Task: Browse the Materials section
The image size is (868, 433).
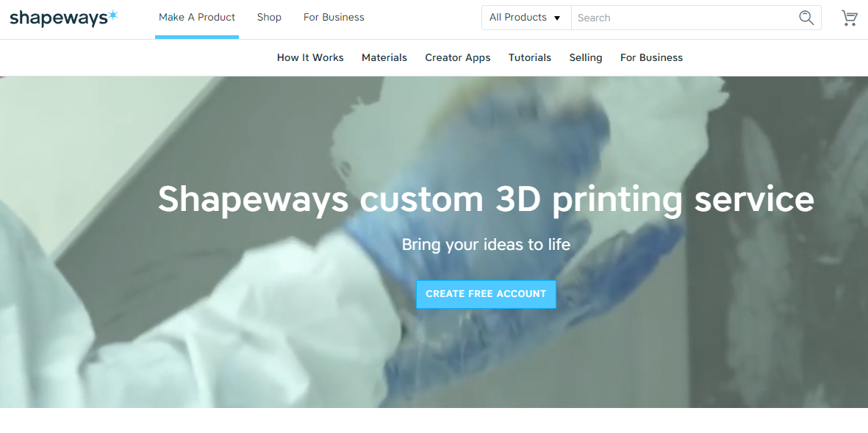Action: click(x=384, y=57)
